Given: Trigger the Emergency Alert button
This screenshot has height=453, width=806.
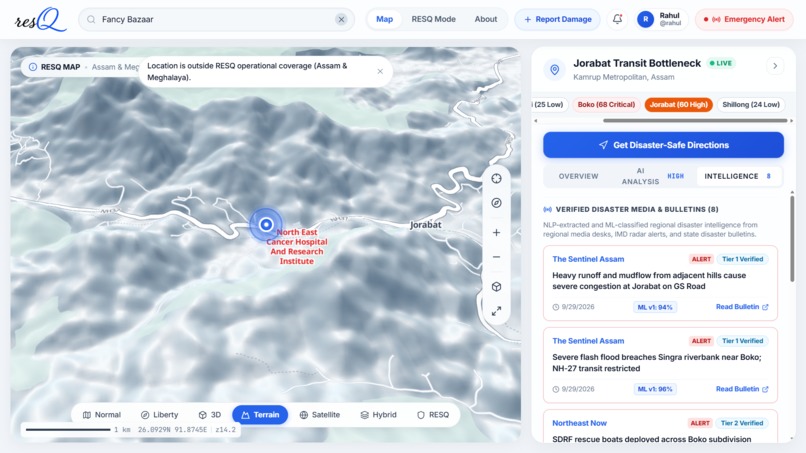Looking at the screenshot, I should pos(744,20).
